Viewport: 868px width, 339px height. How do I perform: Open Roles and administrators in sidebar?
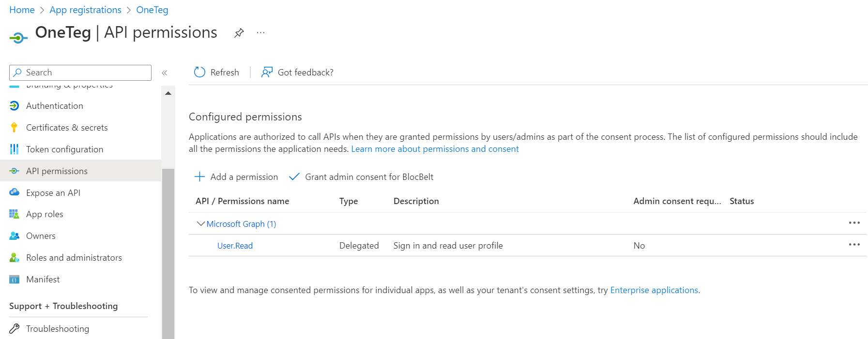pyautogui.click(x=74, y=258)
